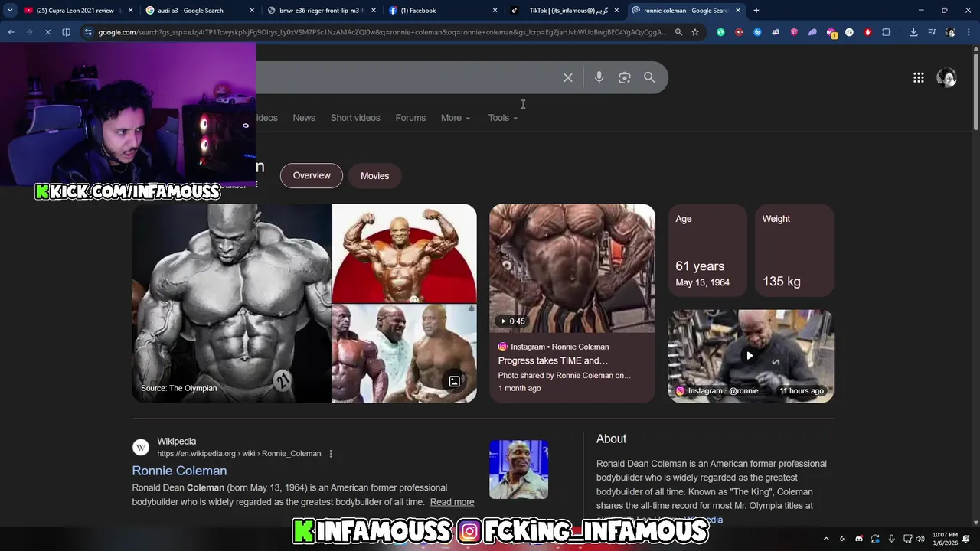Show hidden system tray icons
980x551 pixels.
click(x=826, y=539)
